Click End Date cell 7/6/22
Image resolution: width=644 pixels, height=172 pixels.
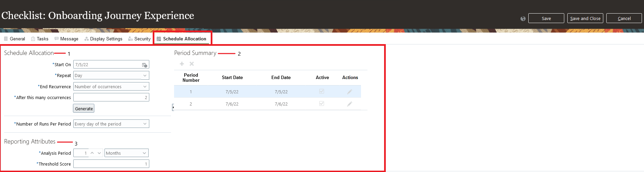click(x=281, y=104)
